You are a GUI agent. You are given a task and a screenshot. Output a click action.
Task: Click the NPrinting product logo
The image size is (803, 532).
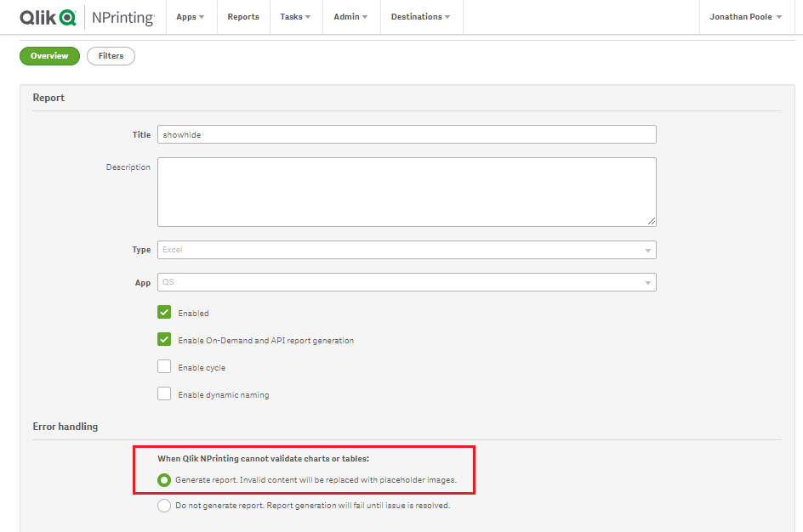tap(123, 17)
